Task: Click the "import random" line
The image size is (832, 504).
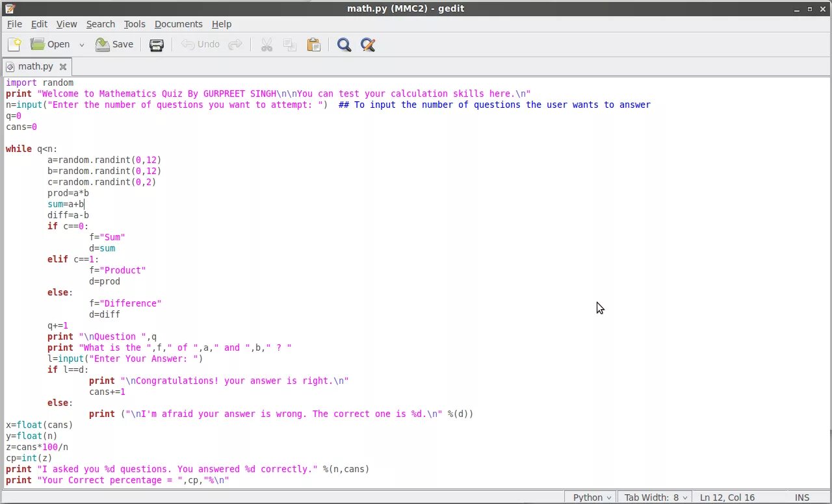Action: coord(40,82)
